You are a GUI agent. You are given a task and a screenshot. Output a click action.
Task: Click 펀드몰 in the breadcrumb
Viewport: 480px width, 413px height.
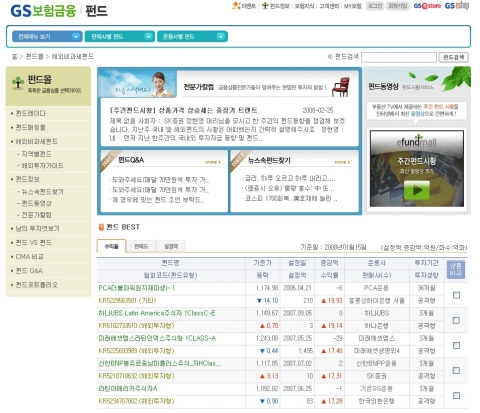[35, 57]
